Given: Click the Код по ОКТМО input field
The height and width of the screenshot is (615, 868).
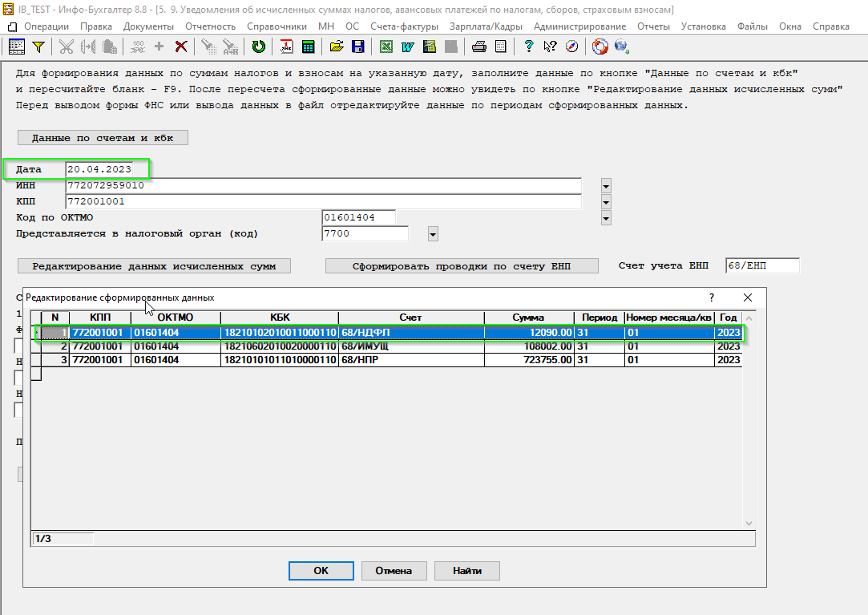Looking at the screenshot, I should pos(358,218).
